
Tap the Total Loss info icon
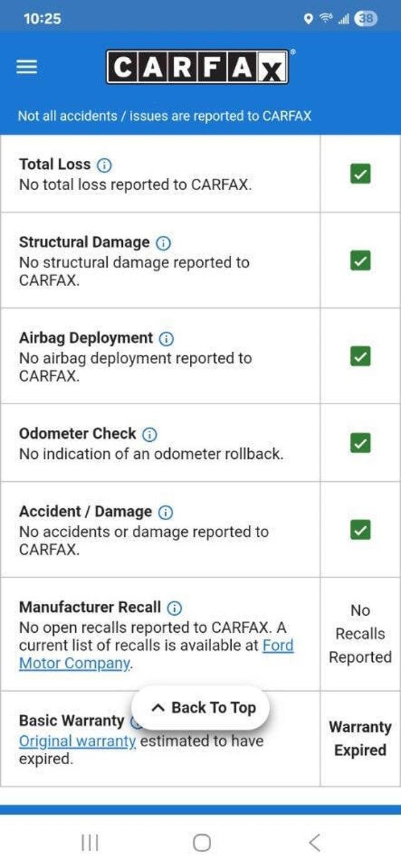pos(104,165)
